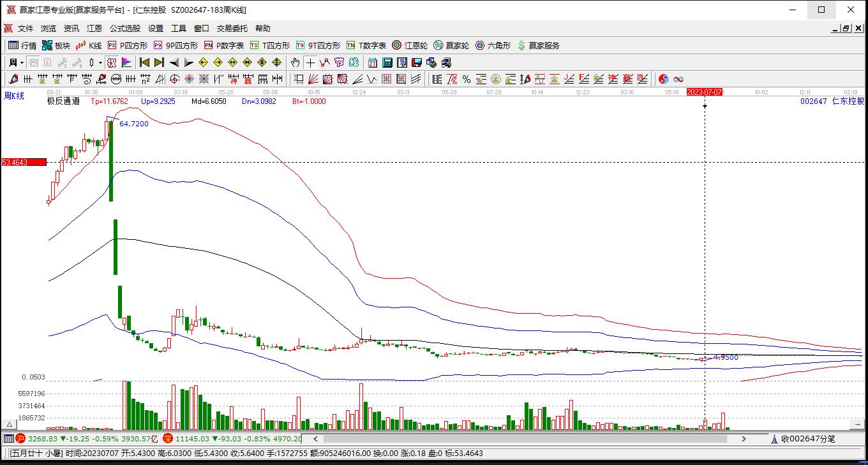Click the floppy disk save icon
The width and height of the screenshot is (868, 465).
[417, 63]
